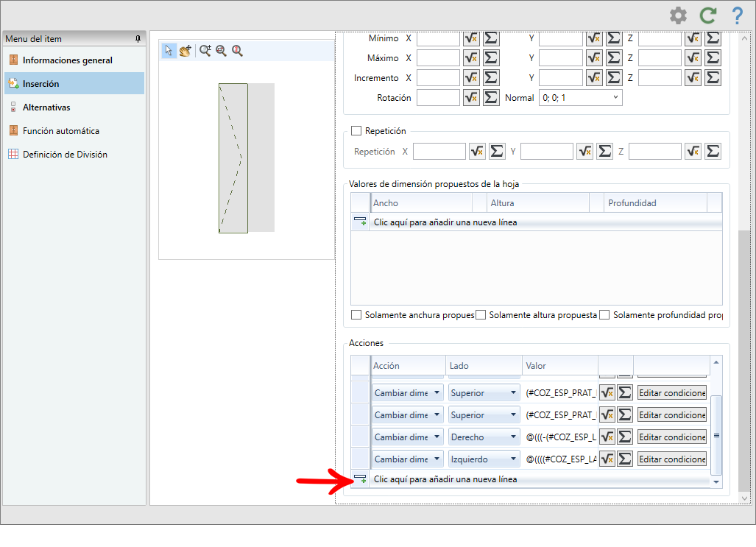Viewport: 756px width, 547px height.
Task: Add new line in Acciones table
Action: (539, 479)
